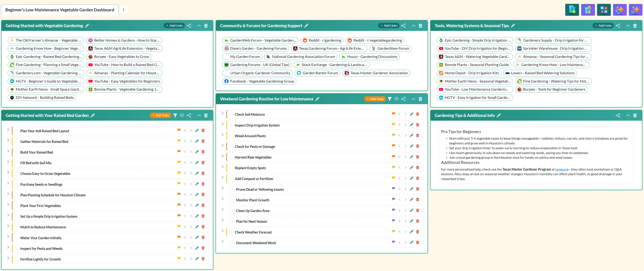The width and height of the screenshot is (644, 271).
Task: Open the Reddit - r/gardening link chip
Action: point(322,40)
